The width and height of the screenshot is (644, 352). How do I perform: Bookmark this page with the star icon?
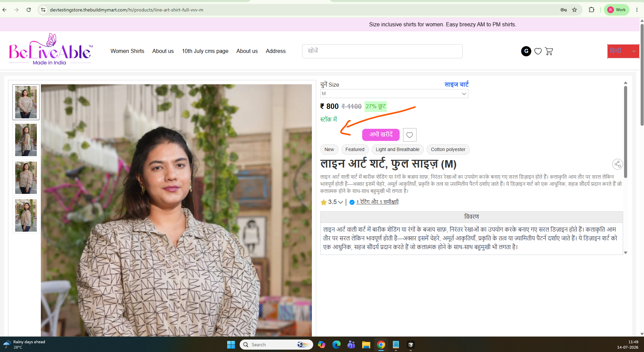click(574, 10)
